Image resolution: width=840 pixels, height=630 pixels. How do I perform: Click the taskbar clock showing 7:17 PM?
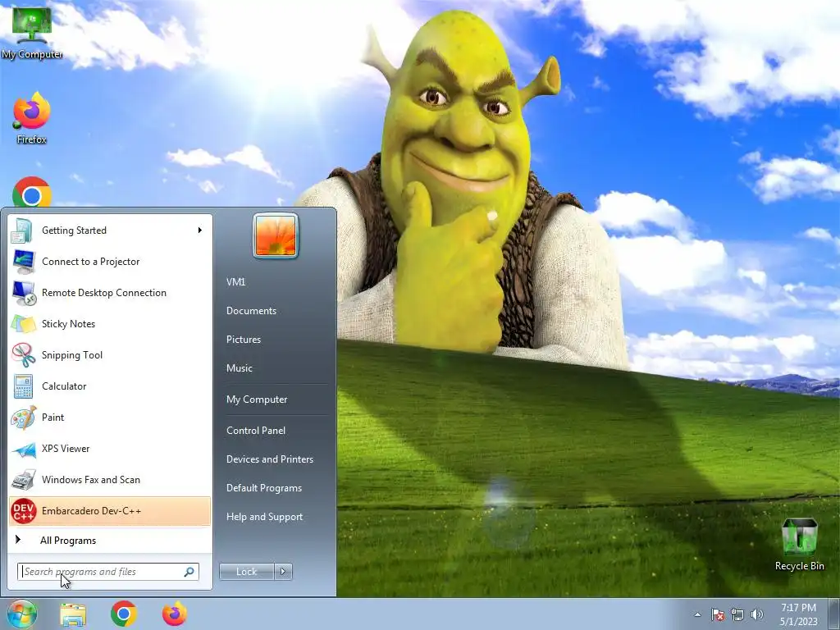point(798,614)
